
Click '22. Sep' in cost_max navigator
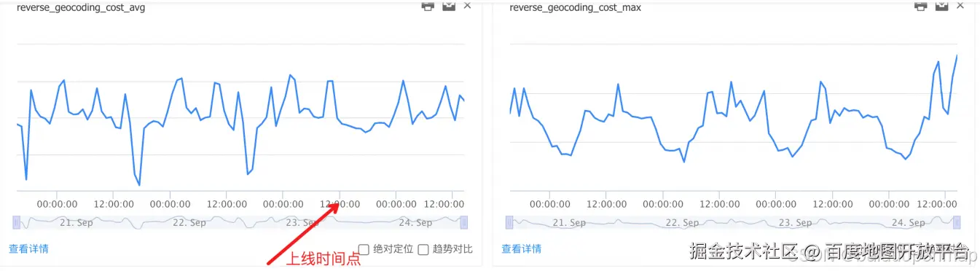pyautogui.click(x=682, y=223)
